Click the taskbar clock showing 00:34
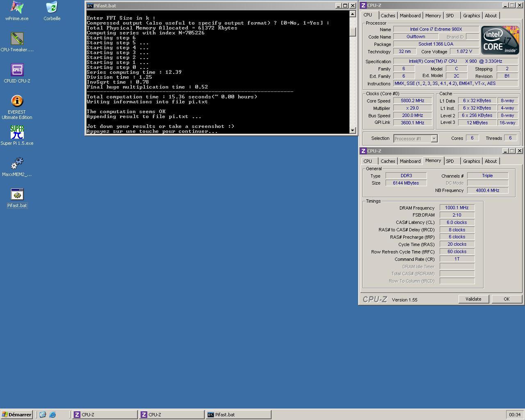 [515, 415]
